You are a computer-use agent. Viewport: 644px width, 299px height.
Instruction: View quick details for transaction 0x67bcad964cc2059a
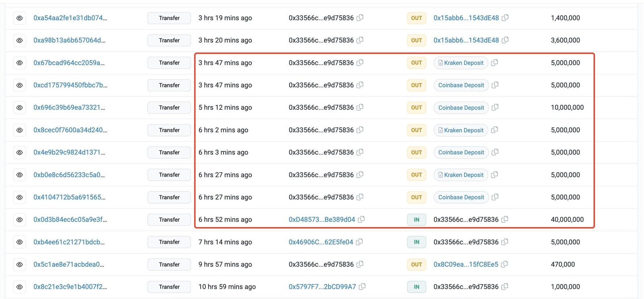(19, 63)
